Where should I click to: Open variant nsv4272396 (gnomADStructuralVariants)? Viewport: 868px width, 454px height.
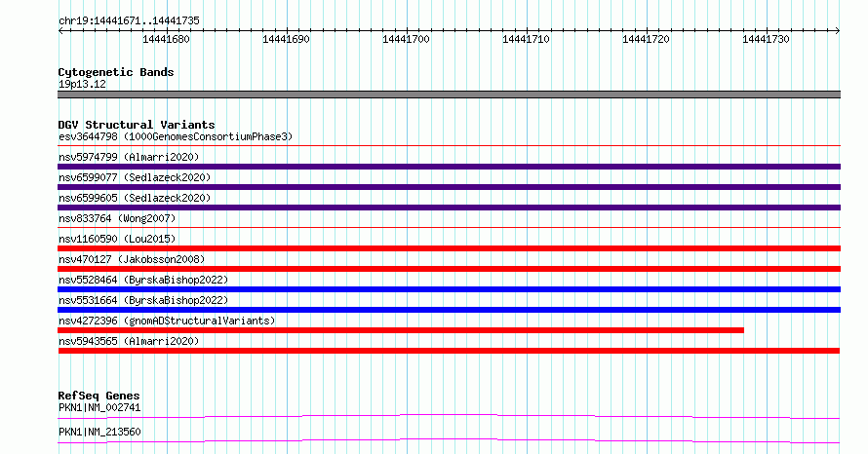coord(167,321)
